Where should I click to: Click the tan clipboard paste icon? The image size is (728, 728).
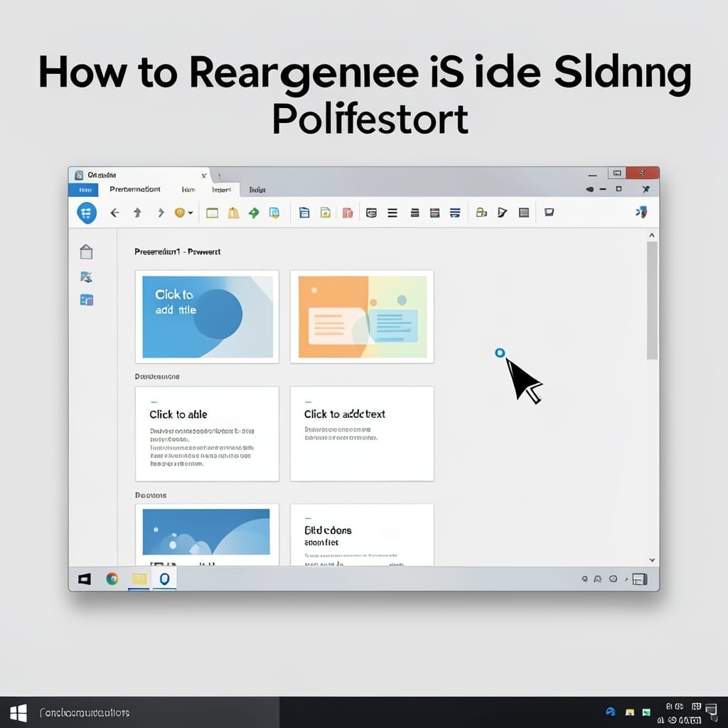coord(233,213)
